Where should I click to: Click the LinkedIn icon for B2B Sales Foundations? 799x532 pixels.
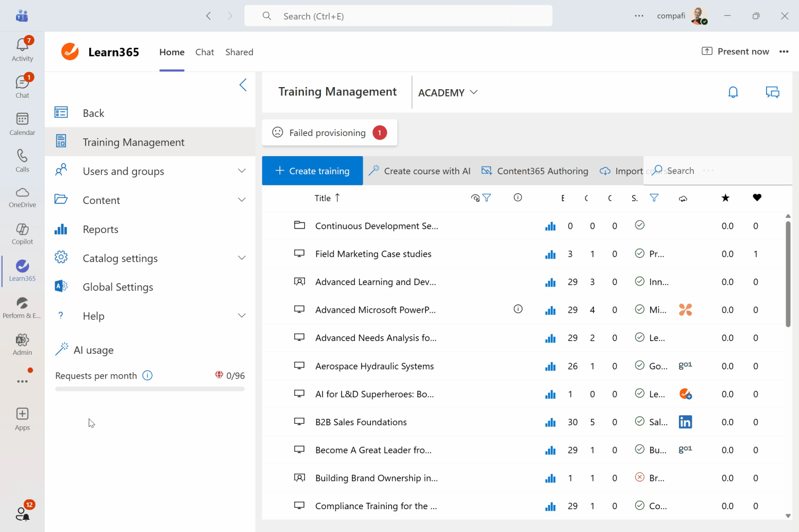[685, 422]
